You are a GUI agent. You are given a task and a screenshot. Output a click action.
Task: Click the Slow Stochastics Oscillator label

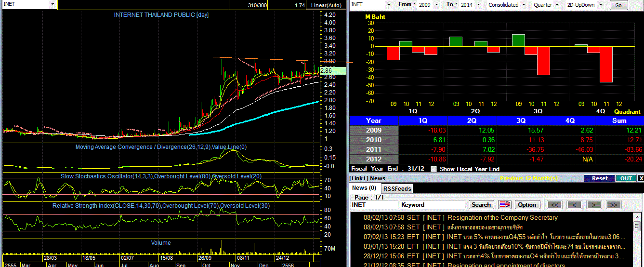point(161,176)
